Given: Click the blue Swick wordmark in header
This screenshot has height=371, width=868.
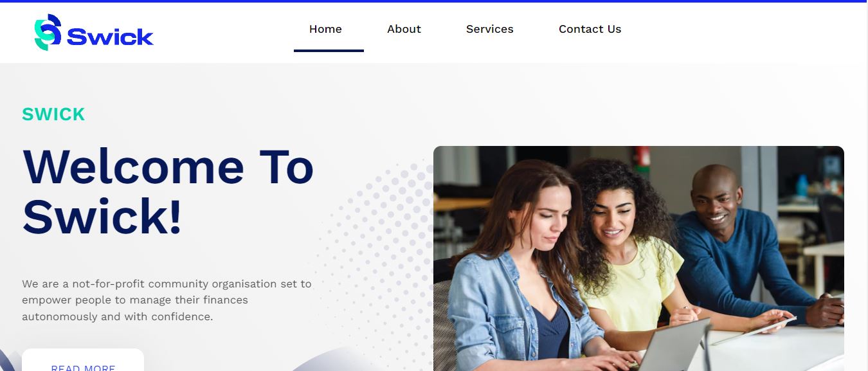Looking at the screenshot, I should [x=110, y=37].
